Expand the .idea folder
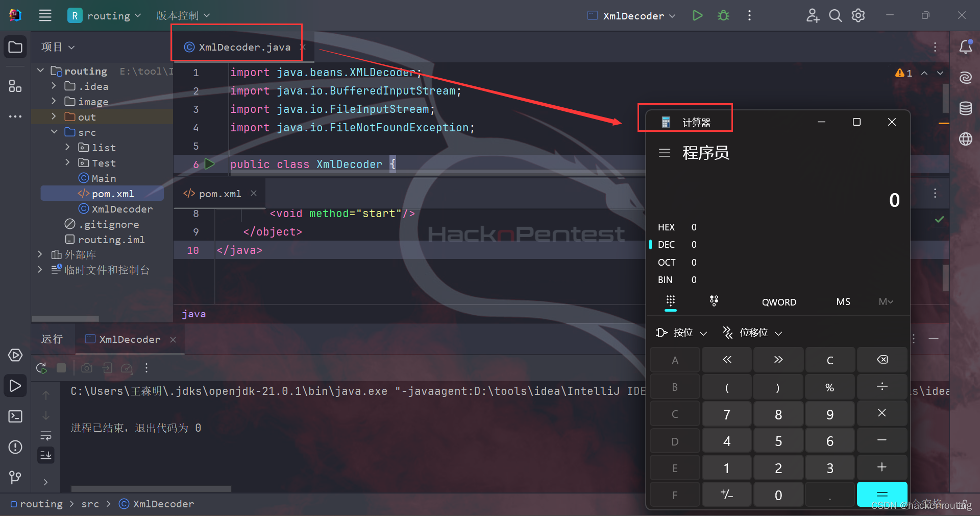The image size is (980, 516). 54,86
